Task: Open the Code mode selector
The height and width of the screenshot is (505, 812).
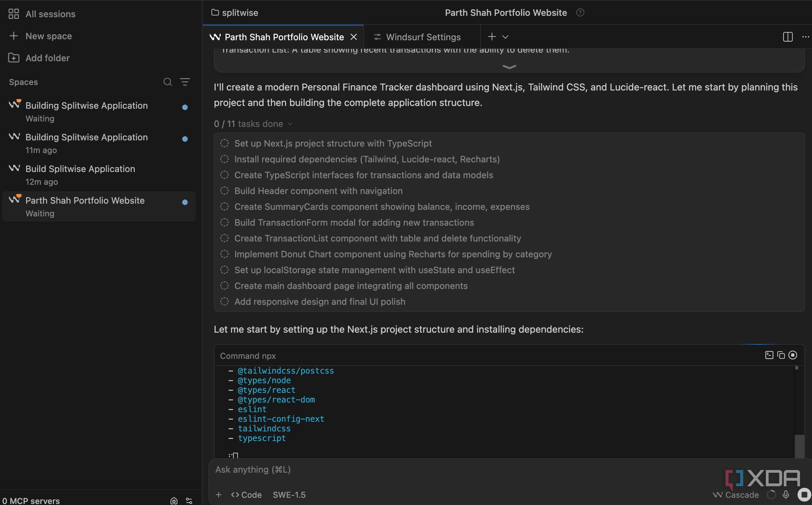Action: [x=246, y=495]
